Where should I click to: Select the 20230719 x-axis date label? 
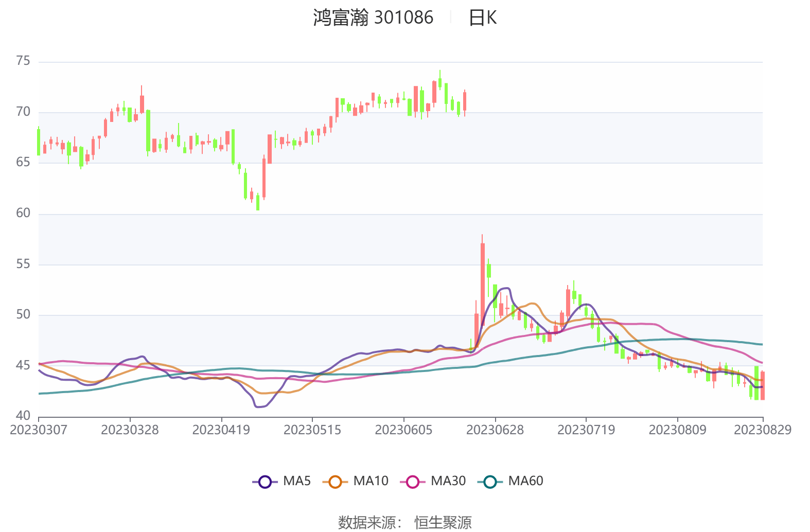click(x=586, y=430)
